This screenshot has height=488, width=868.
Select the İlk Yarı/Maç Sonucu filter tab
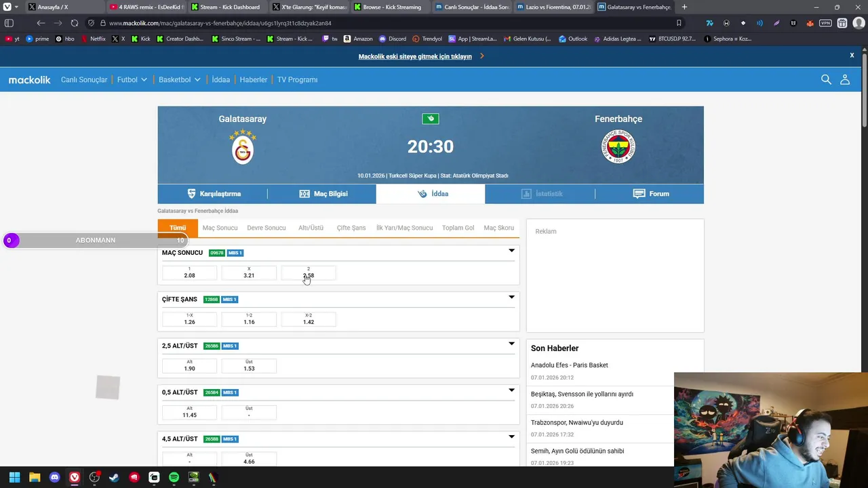pyautogui.click(x=404, y=228)
